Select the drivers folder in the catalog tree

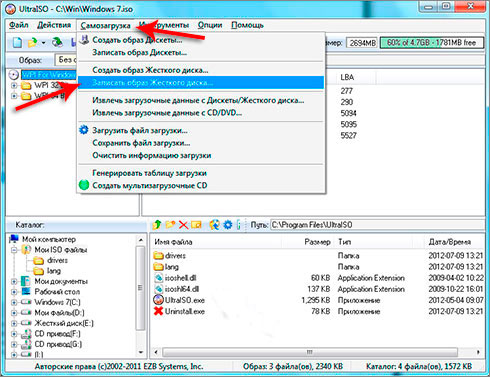coord(57,260)
